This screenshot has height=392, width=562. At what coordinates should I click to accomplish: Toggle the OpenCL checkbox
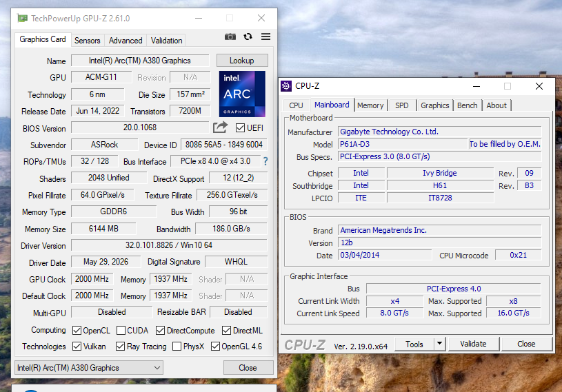[77, 330]
